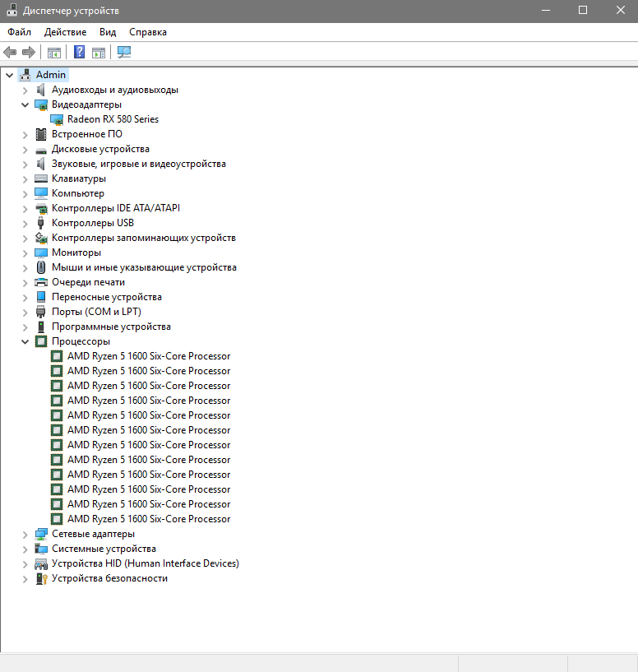Select the last AMD Ryzen 5 1600 entry
The width and height of the screenshot is (638, 672).
149,519
